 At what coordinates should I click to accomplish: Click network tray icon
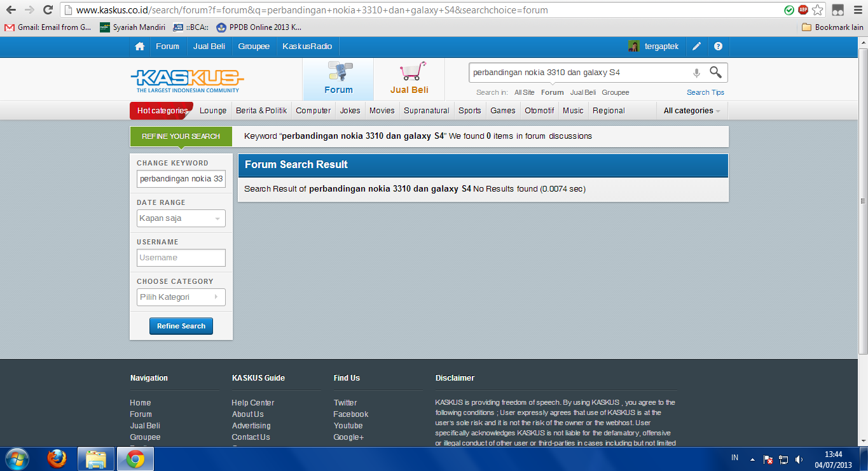tap(783, 459)
